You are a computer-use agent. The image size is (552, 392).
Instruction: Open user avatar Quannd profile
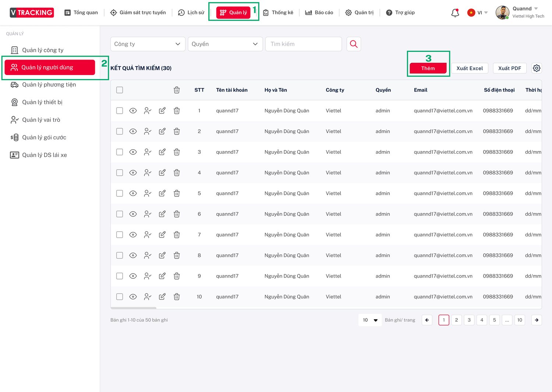point(502,13)
